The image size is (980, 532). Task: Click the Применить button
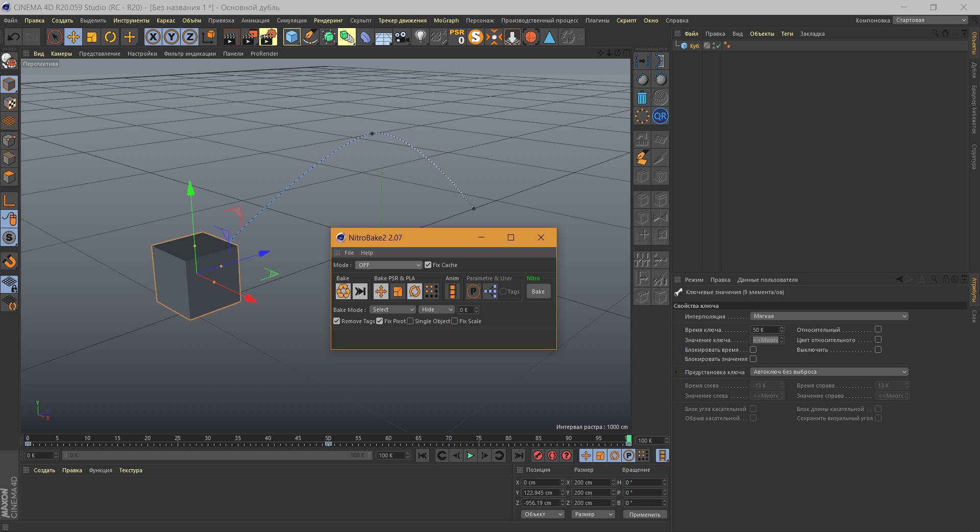click(x=645, y=515)
